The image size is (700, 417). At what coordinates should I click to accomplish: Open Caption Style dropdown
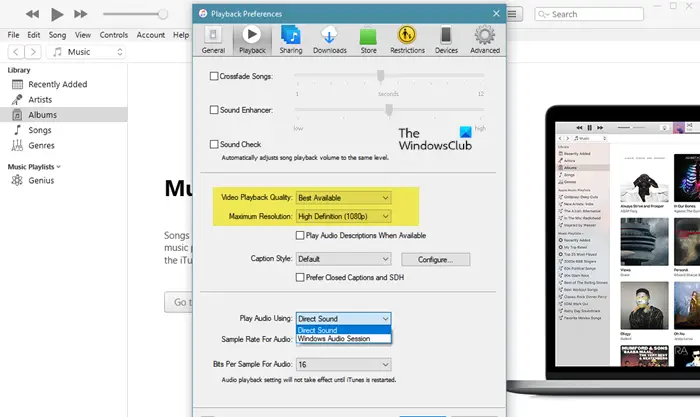[x=343, y=259]
